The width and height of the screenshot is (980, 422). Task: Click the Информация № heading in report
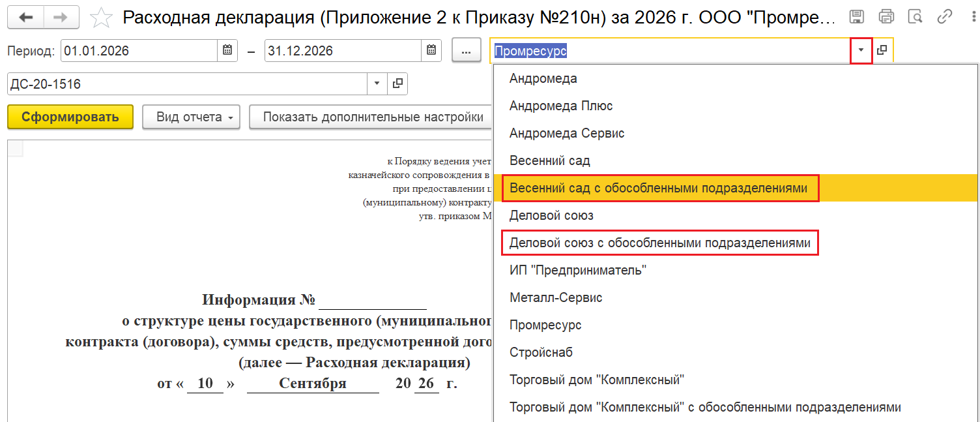coord(259,300)
